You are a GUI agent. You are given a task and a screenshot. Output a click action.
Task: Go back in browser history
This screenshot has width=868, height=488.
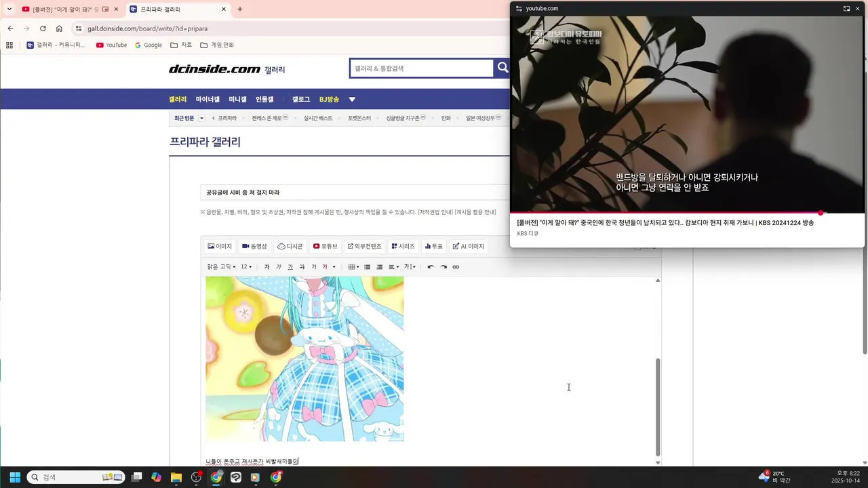(10, 28)
